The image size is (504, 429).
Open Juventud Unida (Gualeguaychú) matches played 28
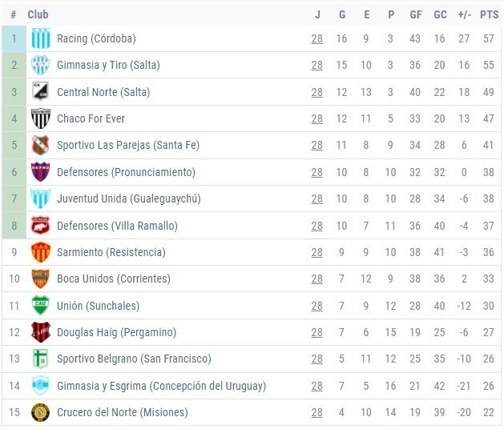pyautogui.click(x=317, y=198)
